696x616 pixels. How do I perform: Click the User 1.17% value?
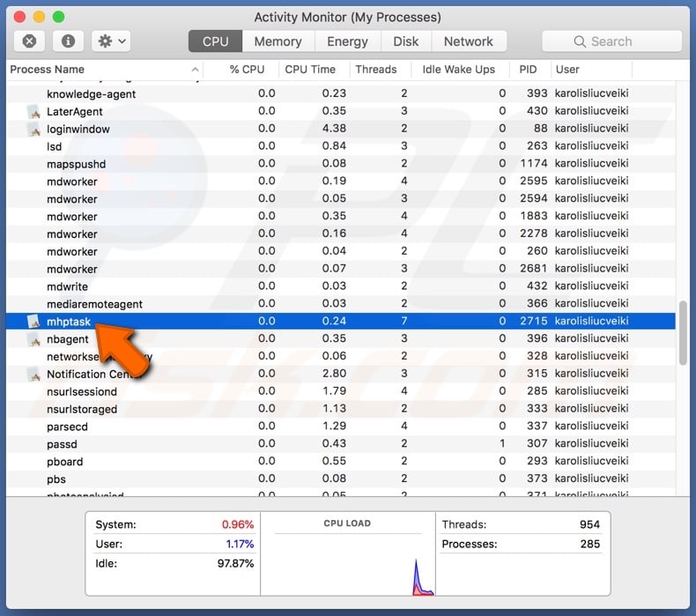point(240,544)
